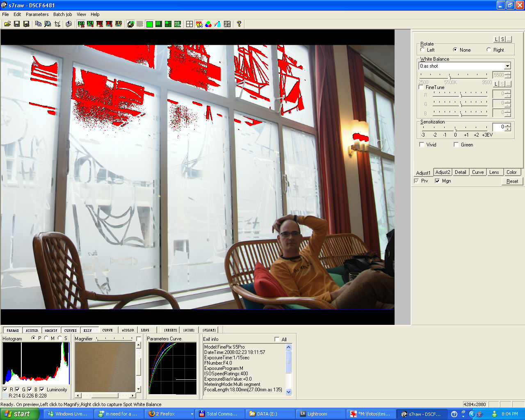Increase the Sensitization spinner value
525x420 pixels.
[508, 125]
